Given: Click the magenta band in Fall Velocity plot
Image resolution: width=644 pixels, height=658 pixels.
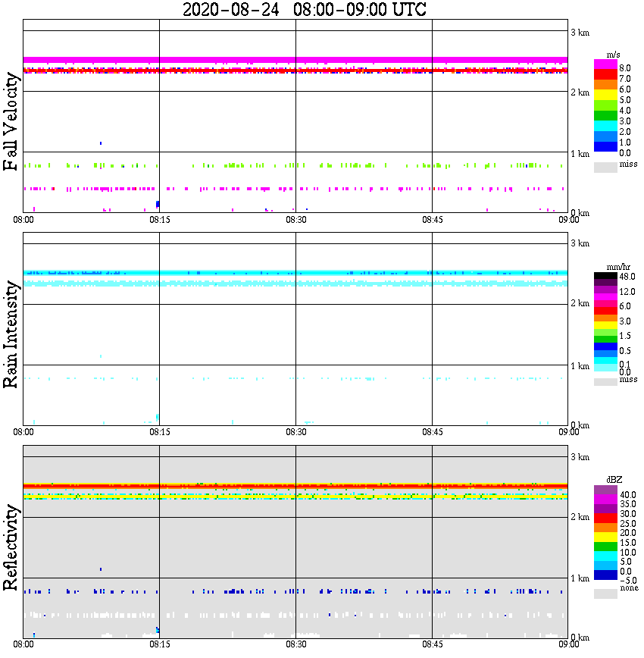Looking at the screenshot, I should [295, 60].
